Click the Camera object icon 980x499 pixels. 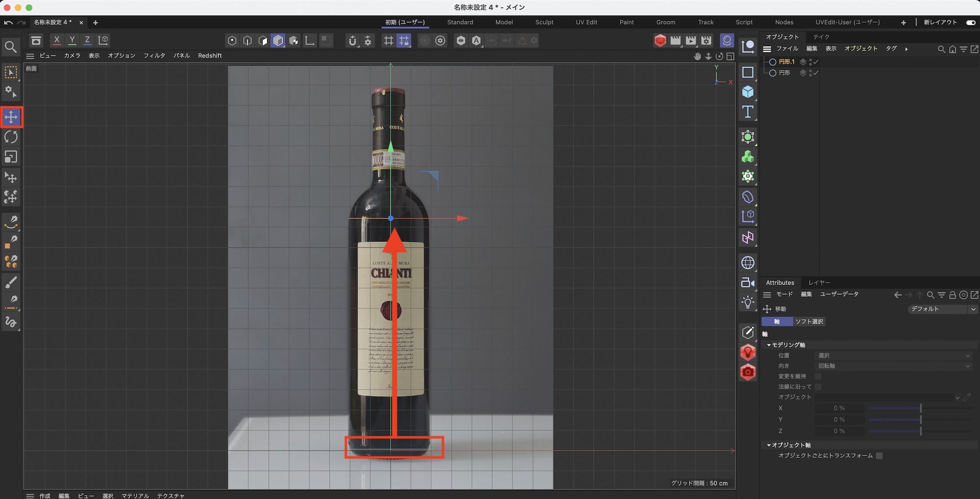pyautogui.click(x=748, y=283)
